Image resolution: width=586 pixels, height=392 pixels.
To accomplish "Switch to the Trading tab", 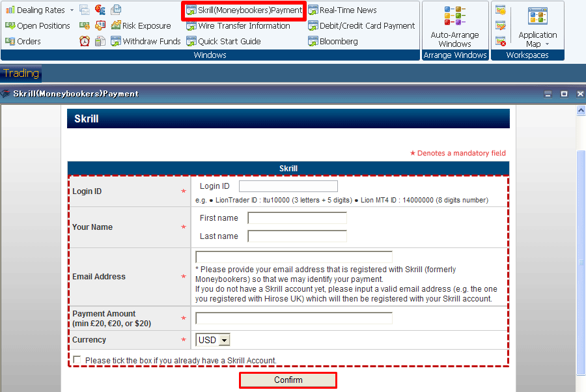I will (21, 74).
